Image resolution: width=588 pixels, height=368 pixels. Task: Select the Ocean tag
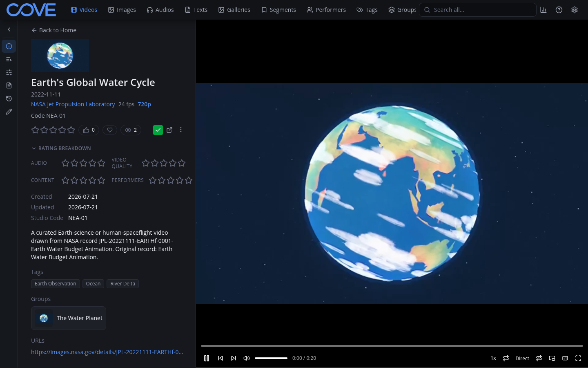[x=93, y=284]
